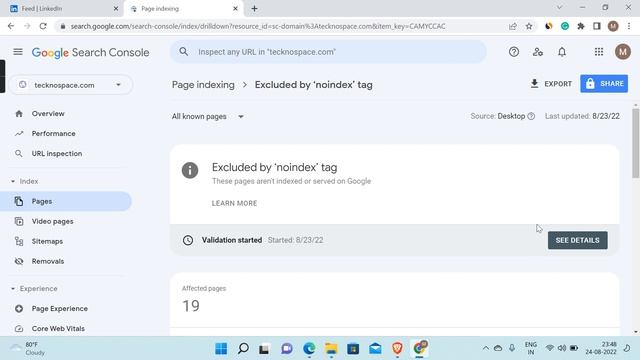Open the All known pages filter dropdown
This screenshot has height=360, width=640.
(208, 116)
